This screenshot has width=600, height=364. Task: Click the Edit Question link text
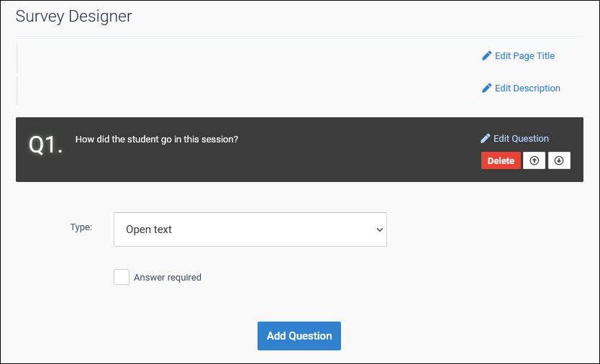(521, 138)
